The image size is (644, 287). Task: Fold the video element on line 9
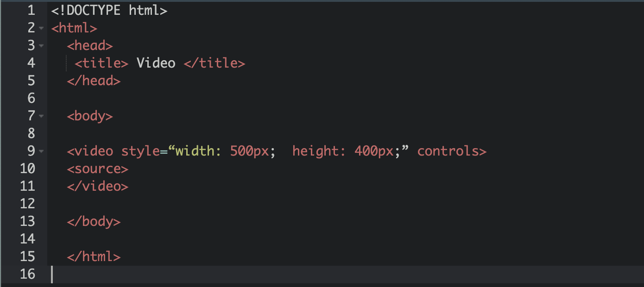(41, 151)
